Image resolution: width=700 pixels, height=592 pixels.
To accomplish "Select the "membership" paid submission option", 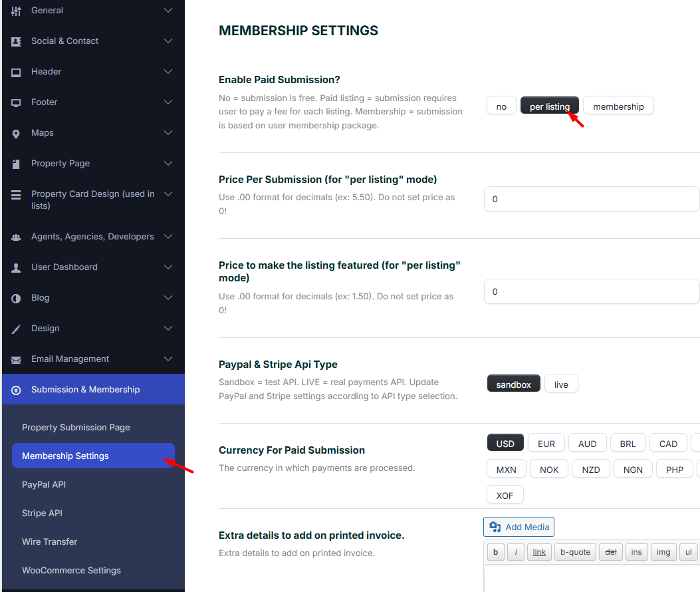I will click(618, 106).
